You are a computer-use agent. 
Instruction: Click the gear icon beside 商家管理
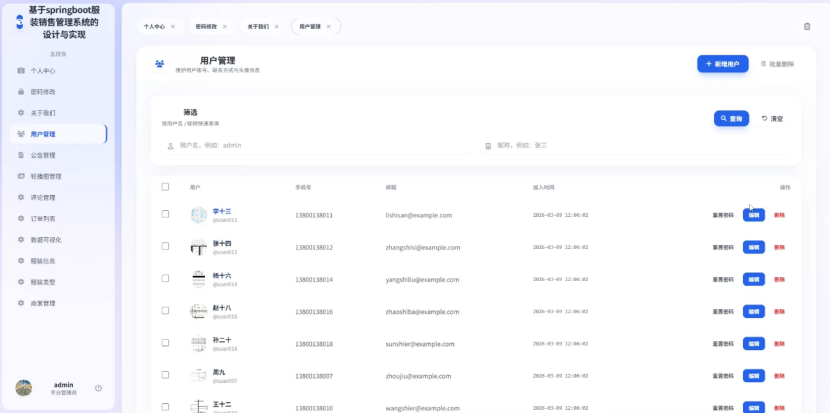(x=21, y=303)
